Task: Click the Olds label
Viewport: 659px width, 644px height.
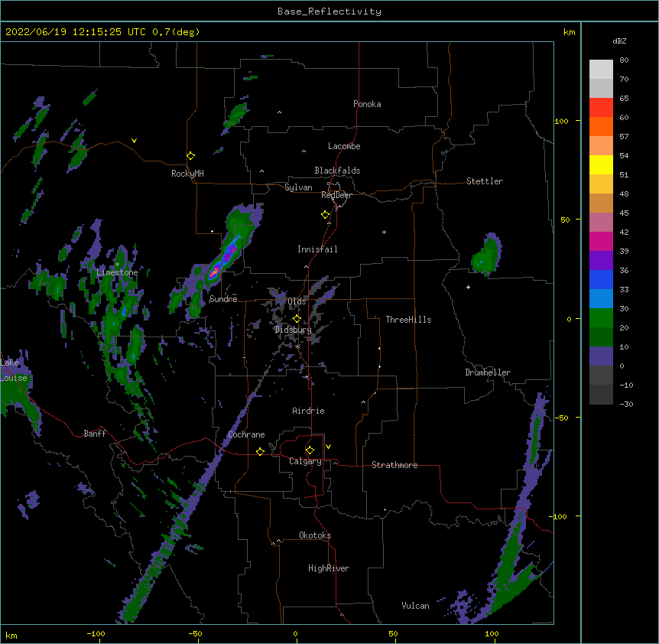Action: 297,301
